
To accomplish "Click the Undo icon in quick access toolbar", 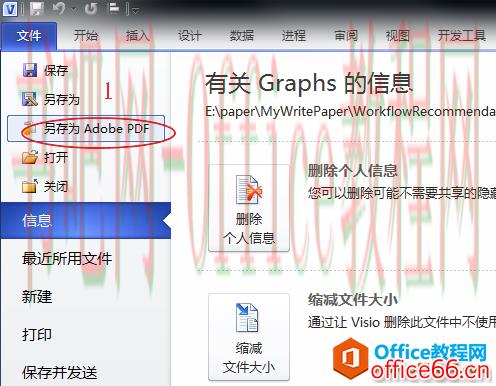I will 59,8.
